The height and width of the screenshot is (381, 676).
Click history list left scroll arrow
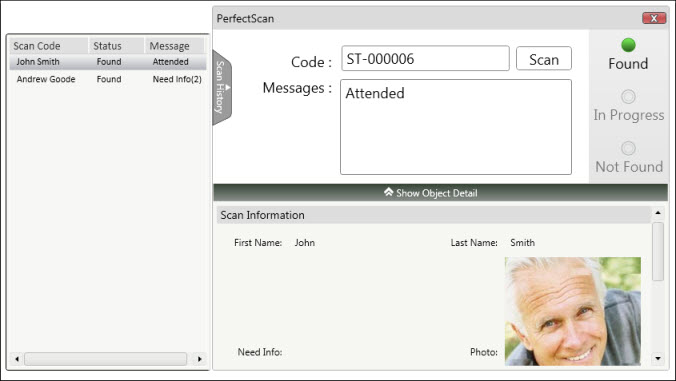tap(17, 359)
